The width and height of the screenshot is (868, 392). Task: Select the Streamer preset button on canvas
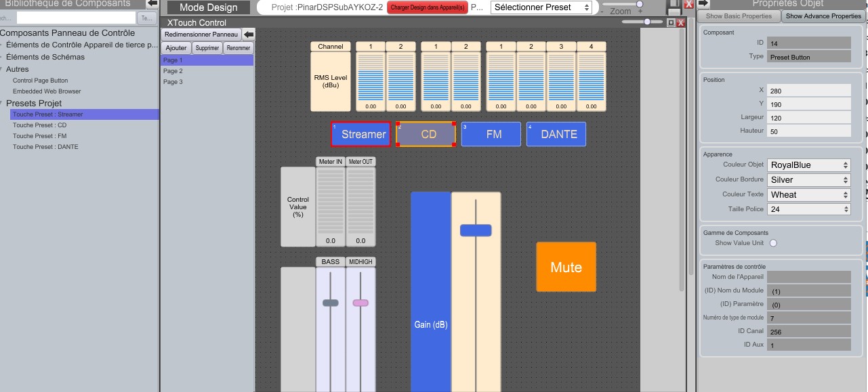click(360, 134)
